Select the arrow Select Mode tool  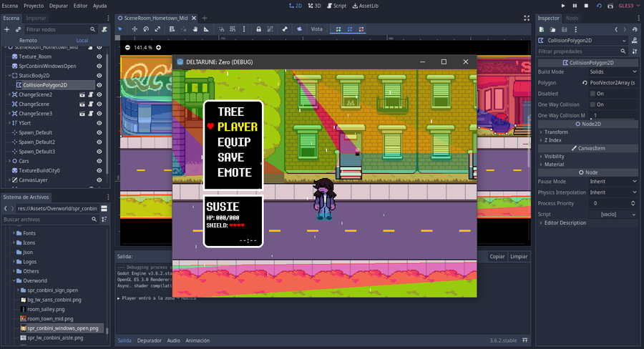[120, 29]
